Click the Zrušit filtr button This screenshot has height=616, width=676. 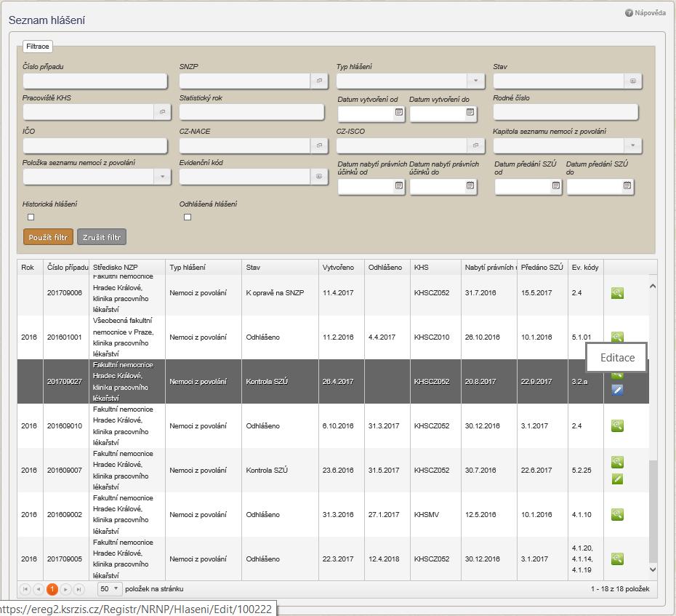point(102,237)
